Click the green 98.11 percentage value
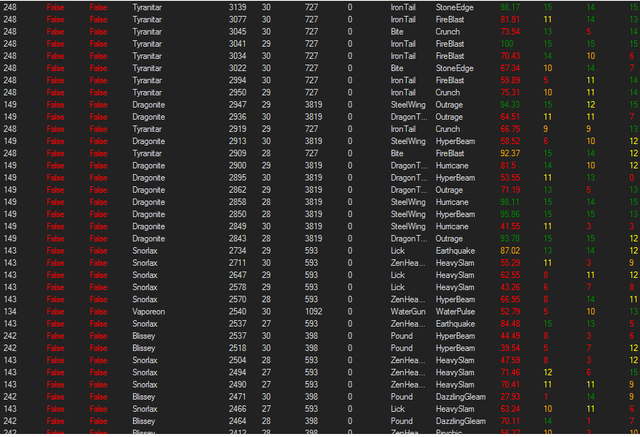This screenshot has width=640, height=437. tap(510, 202)
